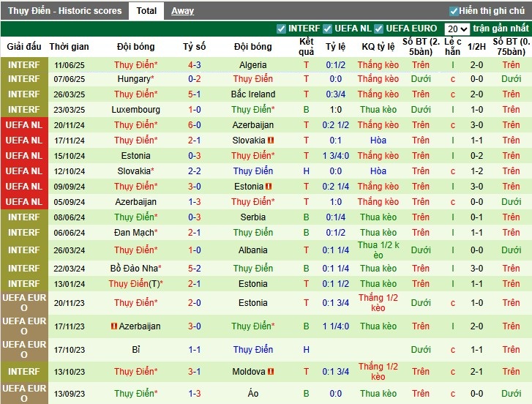Click the 2-2 score on 12/10/24 row
532x404 pixels.
pos(195,171)
